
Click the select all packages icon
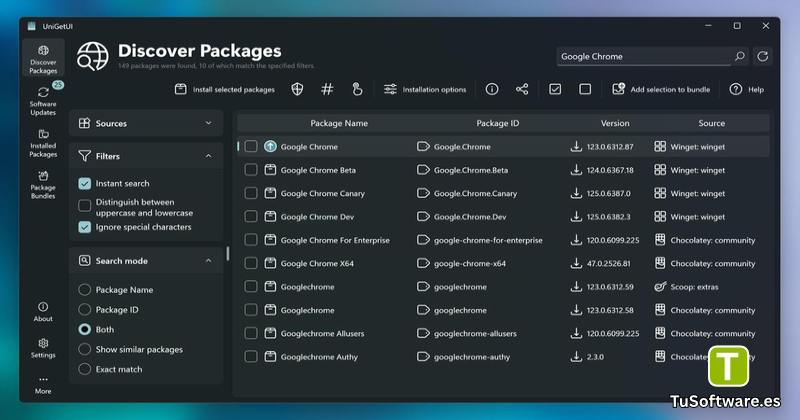[x=555, y=89]
